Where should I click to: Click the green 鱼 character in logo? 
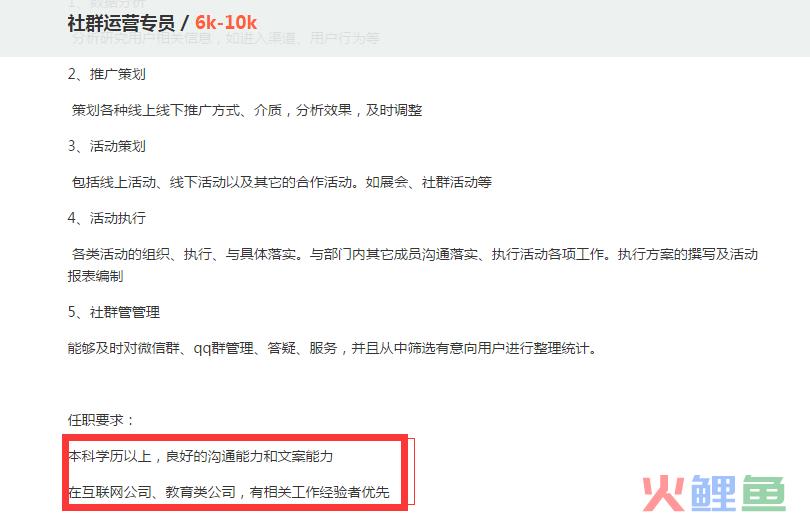pyautogui.click(x=764, y=493)
